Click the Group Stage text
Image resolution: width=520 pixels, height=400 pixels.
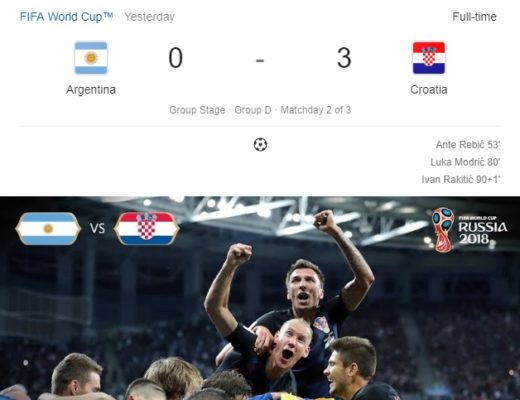(x=197, y=110)
